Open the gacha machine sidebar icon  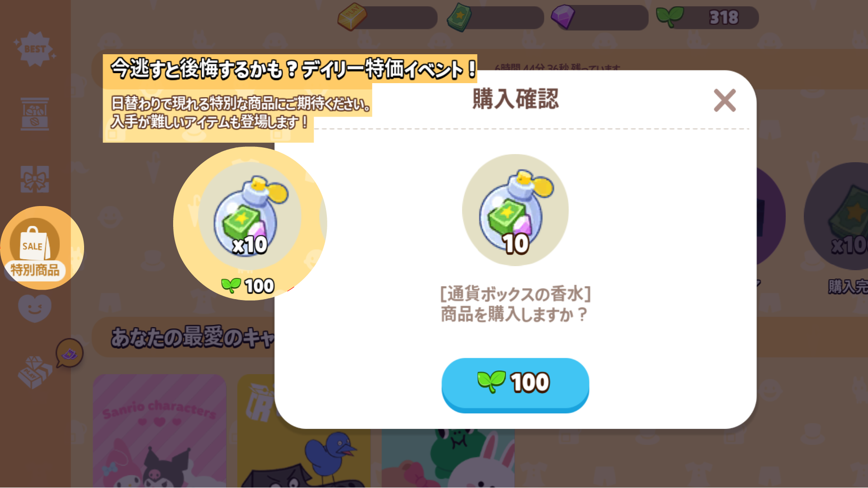[x=35, y=113]
